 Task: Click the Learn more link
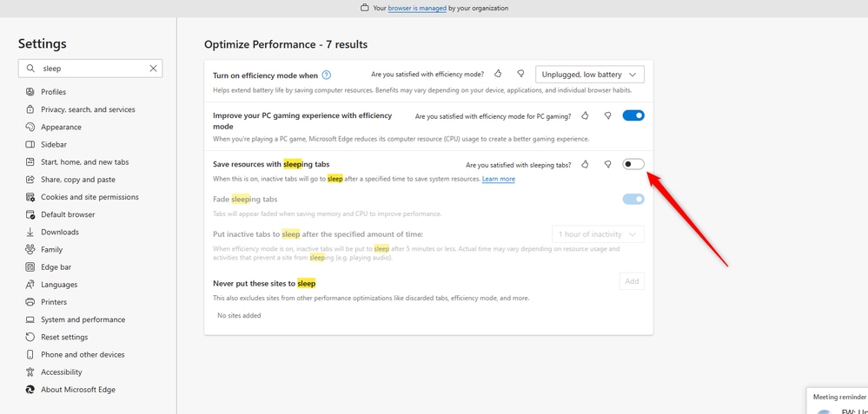point(498,179)
